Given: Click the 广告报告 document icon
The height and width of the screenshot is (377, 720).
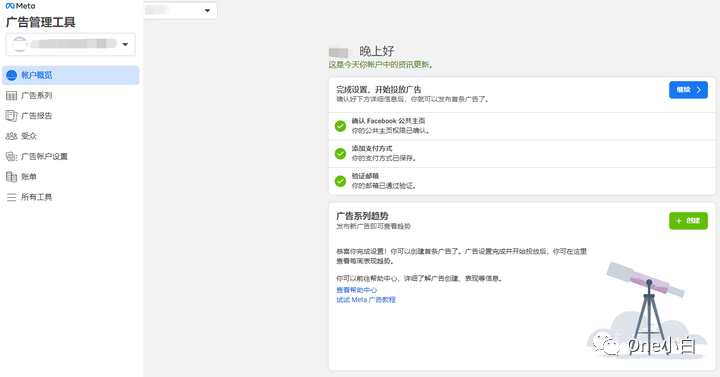Looking at the screenshot, I should [x=11, y=116].
